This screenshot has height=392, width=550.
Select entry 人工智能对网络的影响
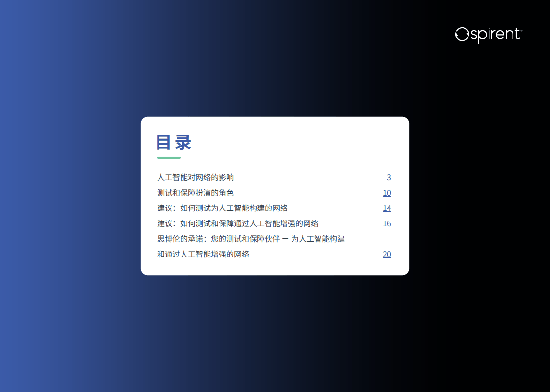coord(196,177)
